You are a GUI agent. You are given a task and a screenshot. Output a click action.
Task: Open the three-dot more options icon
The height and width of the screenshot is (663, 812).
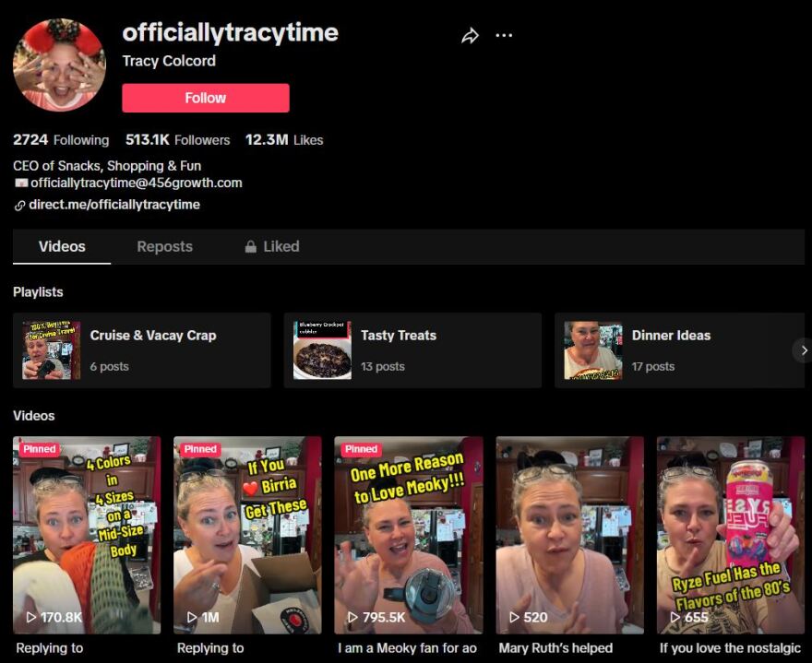[504, 33]
